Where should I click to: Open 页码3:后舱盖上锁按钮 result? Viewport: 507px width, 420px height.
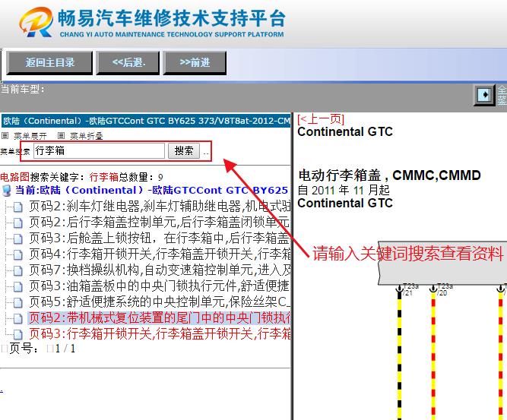pos(160,238)
